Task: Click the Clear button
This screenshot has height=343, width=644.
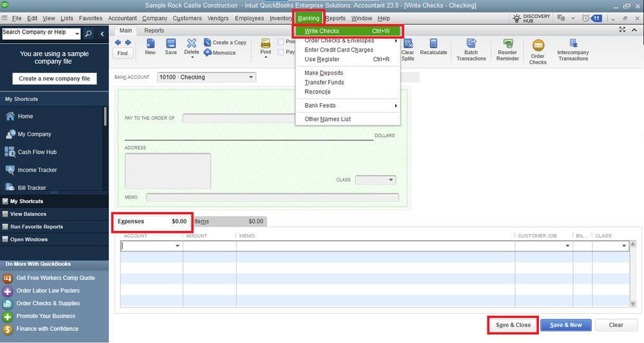Action: point(616,325)
